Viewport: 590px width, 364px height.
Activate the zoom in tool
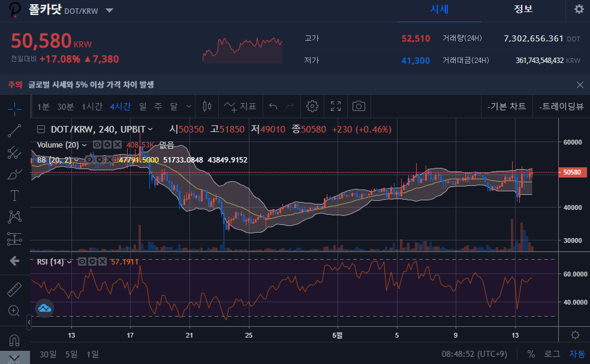[x=14, y=311]
